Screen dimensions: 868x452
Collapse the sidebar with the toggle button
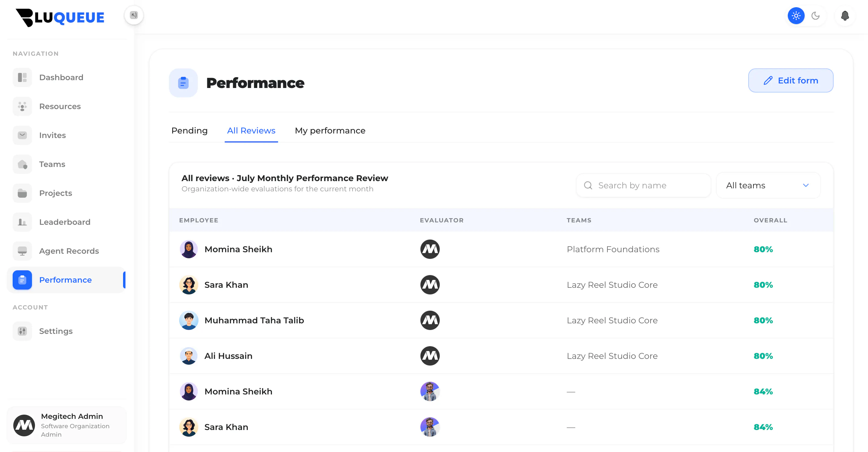pyautogui.click(x=134, y=15)
